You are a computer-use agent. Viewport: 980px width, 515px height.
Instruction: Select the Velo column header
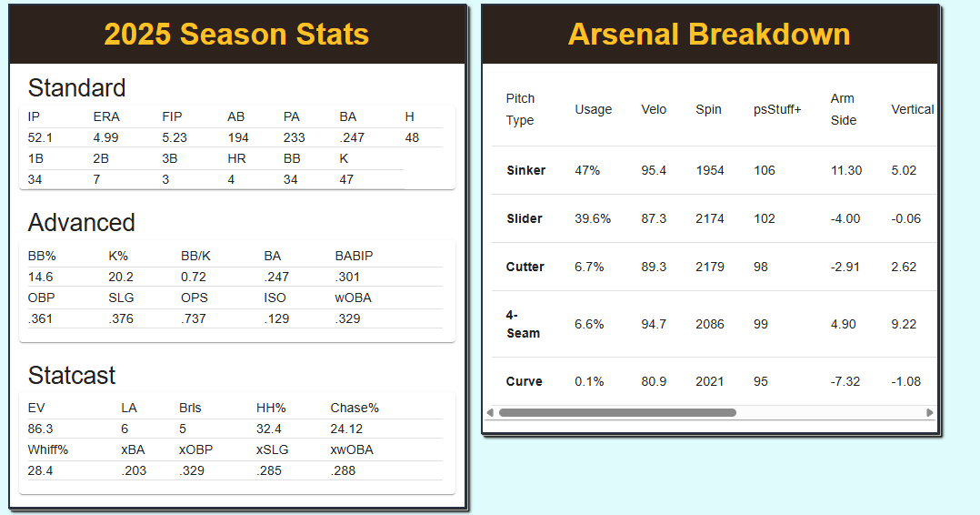(x=654, y=109)
